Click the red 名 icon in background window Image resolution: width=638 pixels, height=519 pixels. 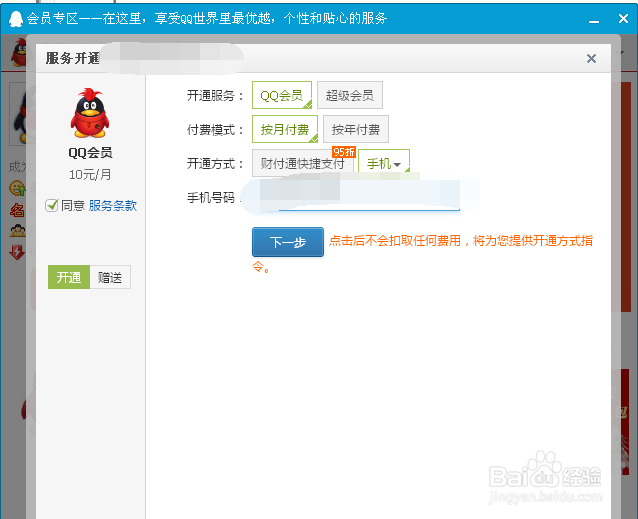click(17, 209)
